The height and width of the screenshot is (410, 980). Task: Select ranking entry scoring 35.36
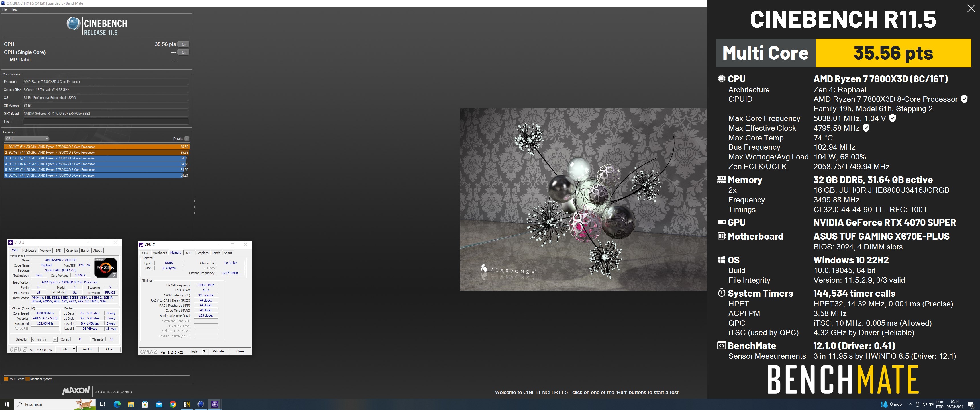coord(97,153)
